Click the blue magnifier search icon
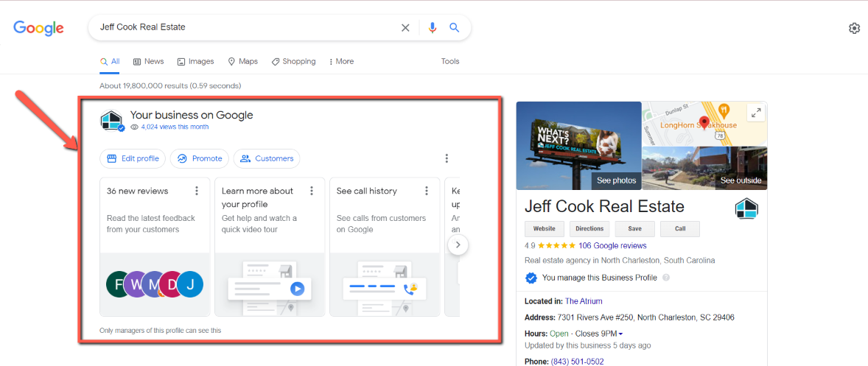The image size is (868, 366). (x=455, y=28)
